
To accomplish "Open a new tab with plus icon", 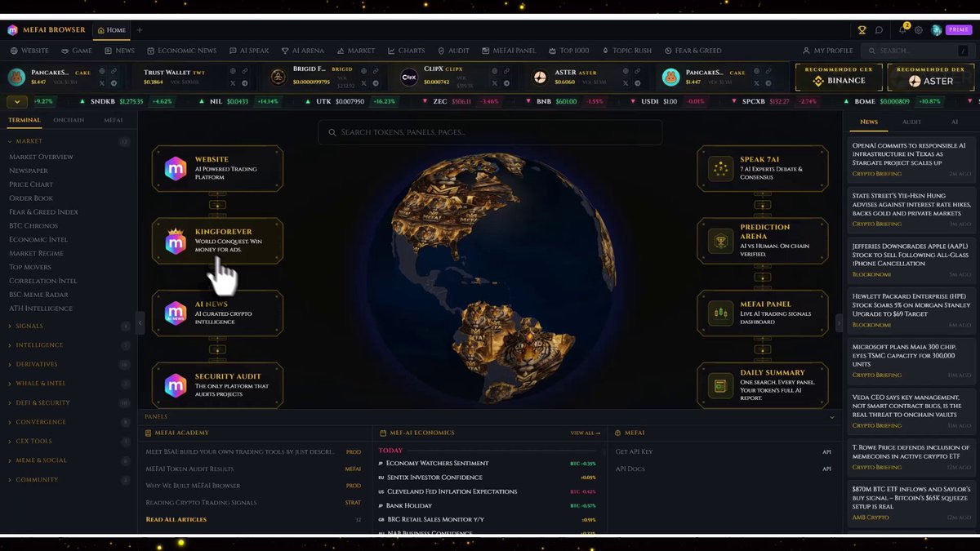I will click(x=140, y=30).
